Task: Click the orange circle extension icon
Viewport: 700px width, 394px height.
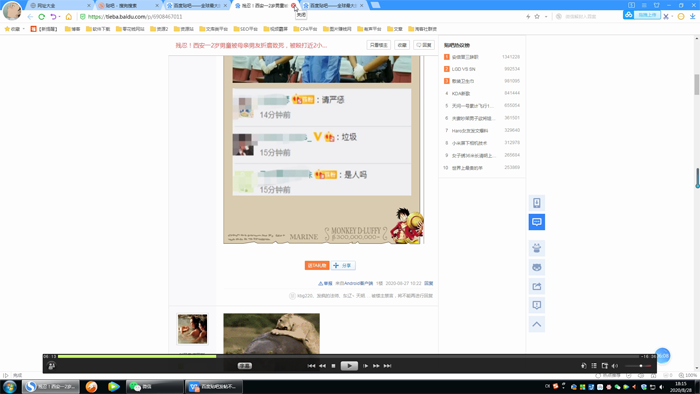Action: click(x=681, y=17)
